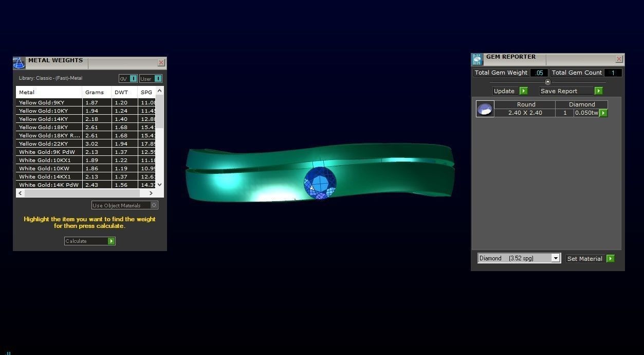Click the Round gem shape cell

(525, 104)
